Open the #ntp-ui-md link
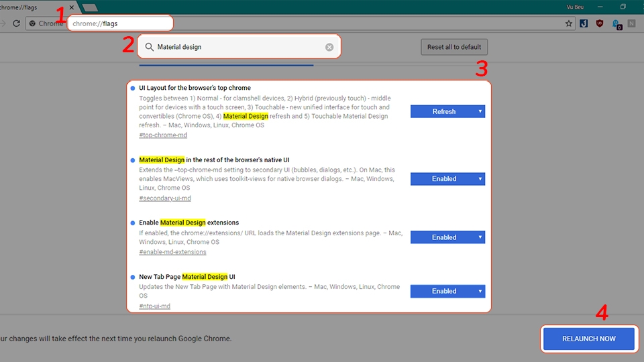 (x=154, y=306)
